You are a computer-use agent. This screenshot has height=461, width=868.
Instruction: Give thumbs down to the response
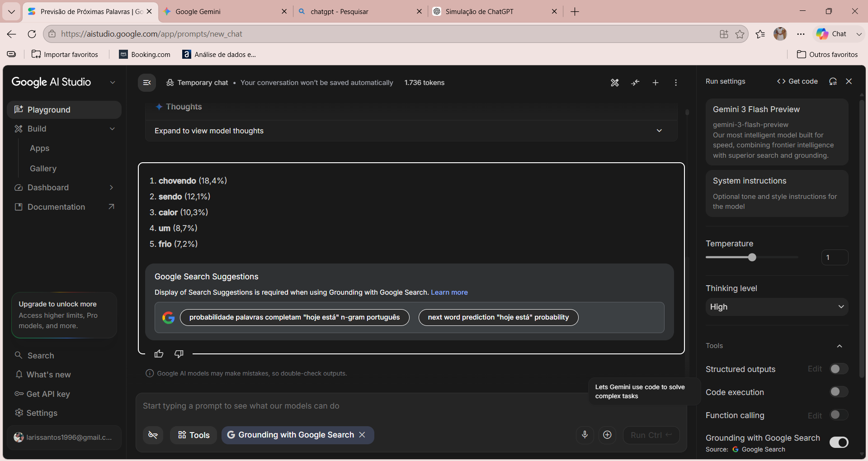[x=179, y=354]
